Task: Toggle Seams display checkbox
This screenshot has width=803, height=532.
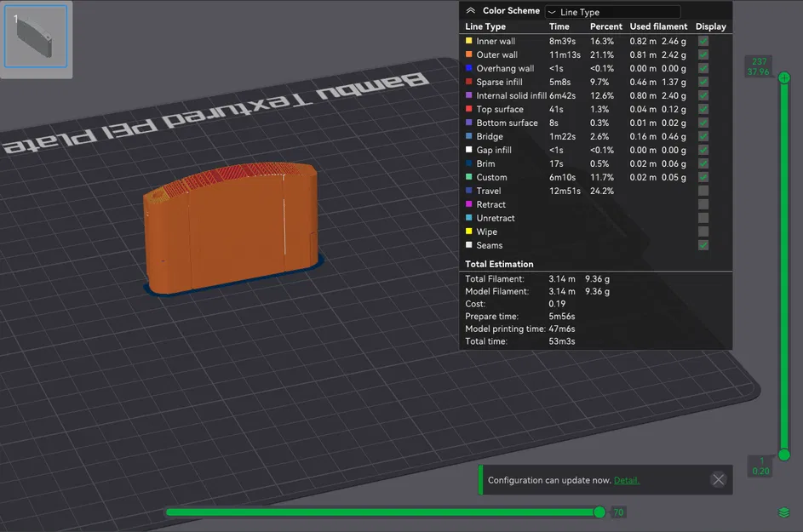Action: coord(703,245)
